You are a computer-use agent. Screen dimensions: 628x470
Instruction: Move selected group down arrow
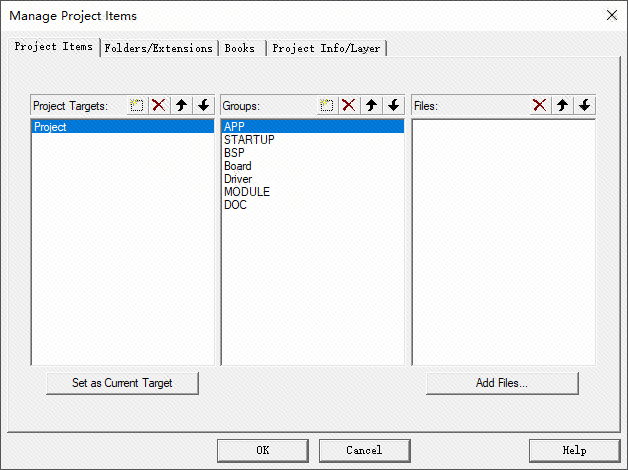tap(393, 105)
